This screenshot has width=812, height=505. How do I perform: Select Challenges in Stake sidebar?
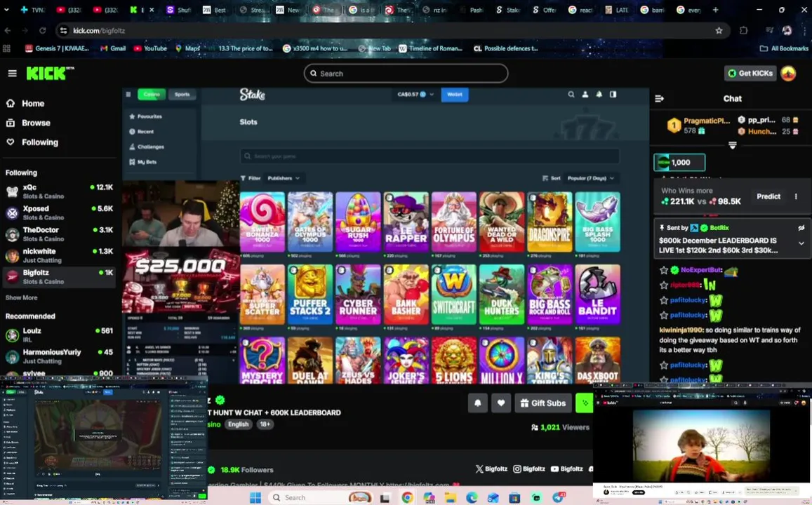pos(147,147)
